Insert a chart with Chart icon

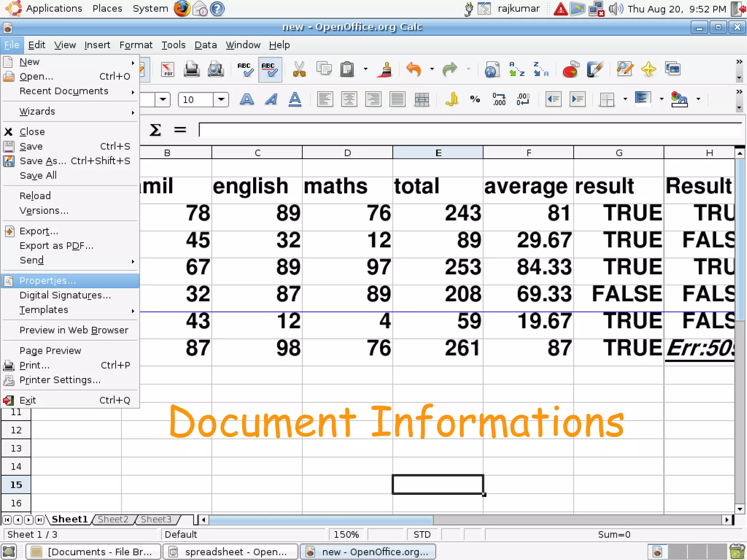point(570,69)
